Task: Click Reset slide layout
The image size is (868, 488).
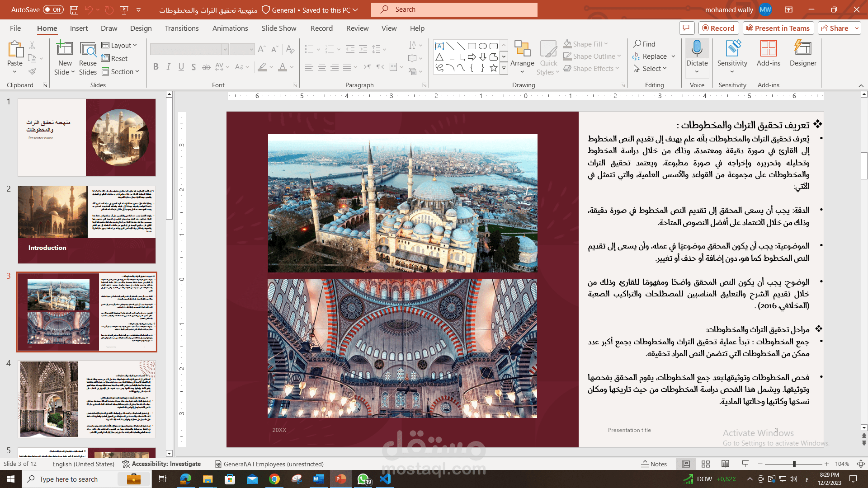Action: coord(114,58)
